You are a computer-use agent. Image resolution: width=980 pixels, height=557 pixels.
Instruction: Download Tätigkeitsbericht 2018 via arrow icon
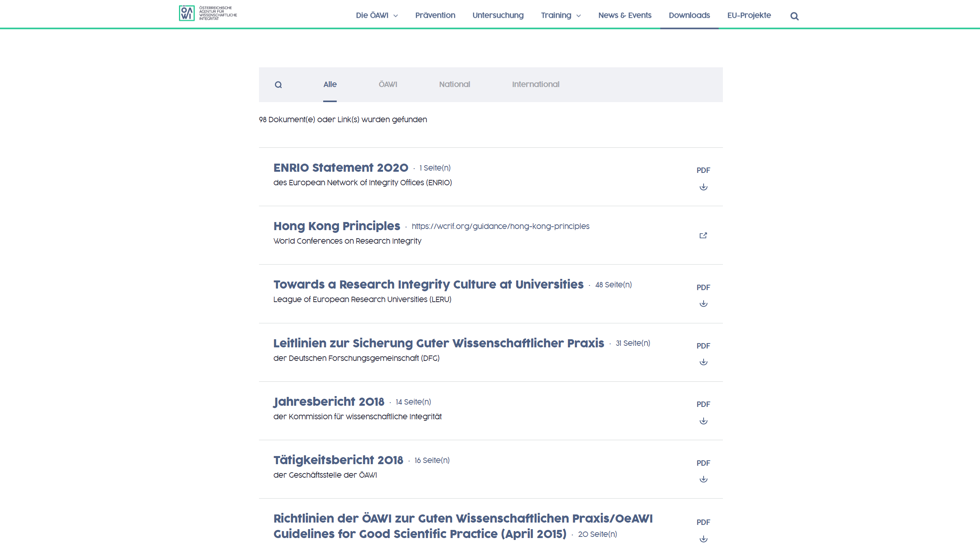(x=704, y=479)
